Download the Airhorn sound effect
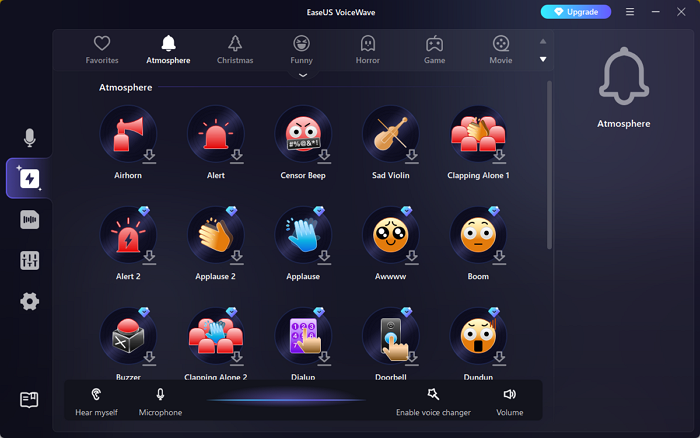 pos(149,156)
